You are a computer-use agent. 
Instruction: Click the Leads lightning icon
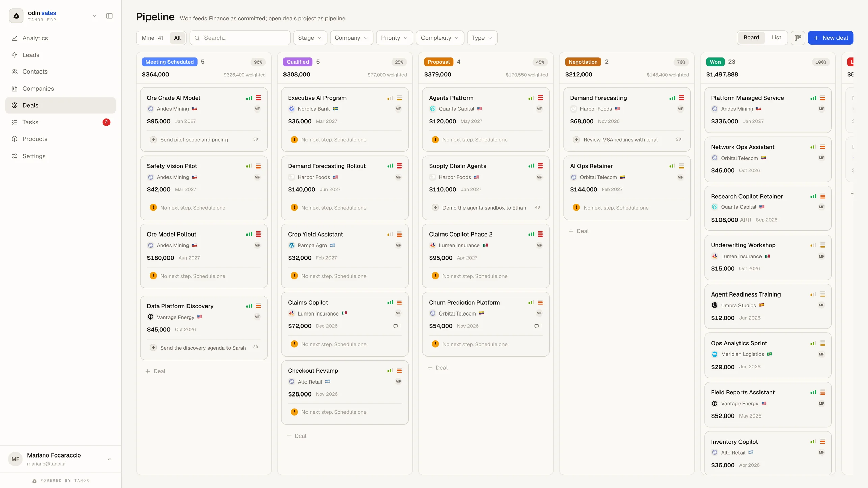[x=14, y=55]
